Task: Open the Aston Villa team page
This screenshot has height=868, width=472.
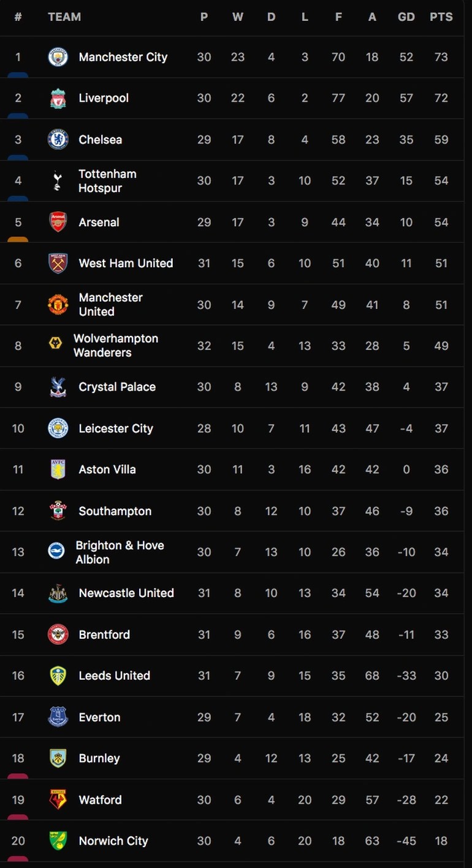Action: (107, 469)
